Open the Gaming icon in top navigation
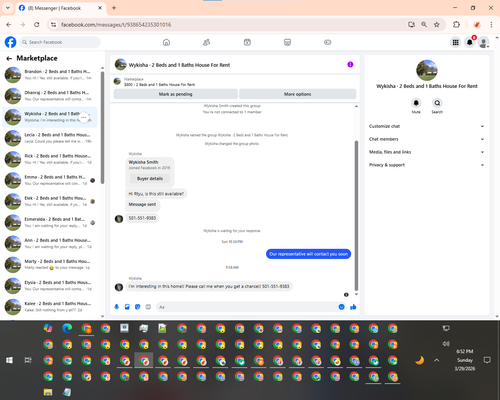 328,42
